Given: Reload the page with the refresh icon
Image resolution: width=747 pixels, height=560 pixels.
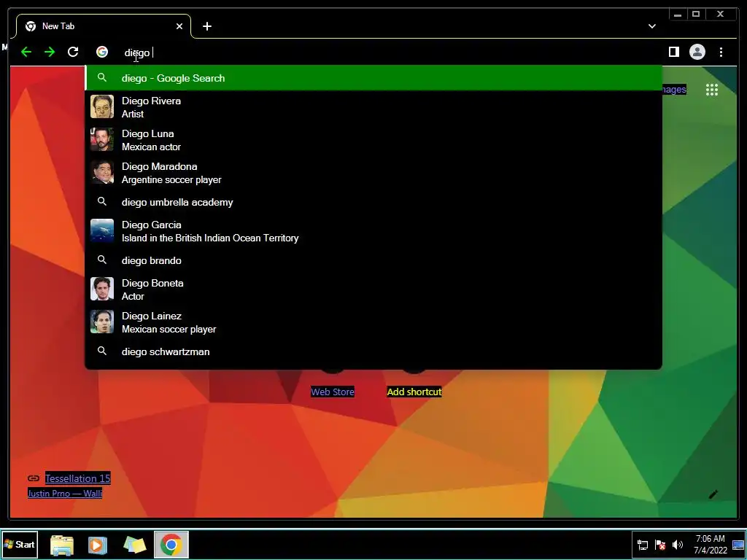Looking at the screenshot, I should [x=73, y=52].
